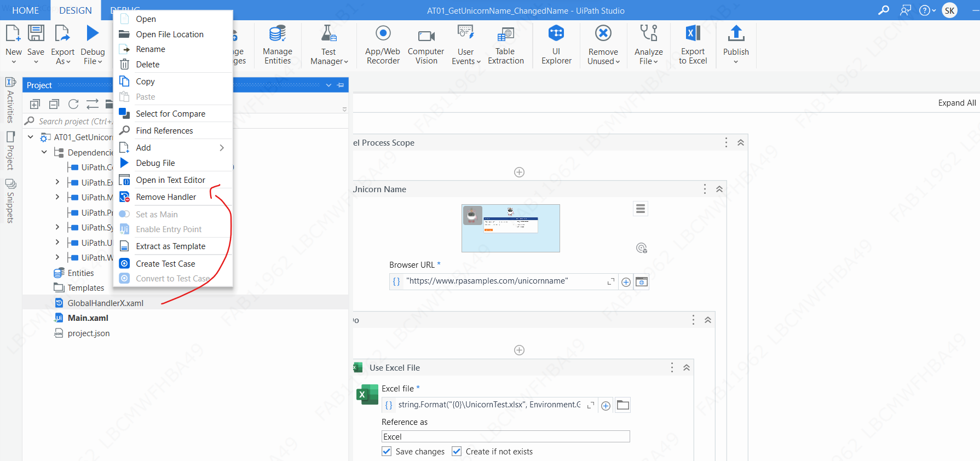
Task: Click the Expand All icon in the Project panel
Action: coord(35,104)
